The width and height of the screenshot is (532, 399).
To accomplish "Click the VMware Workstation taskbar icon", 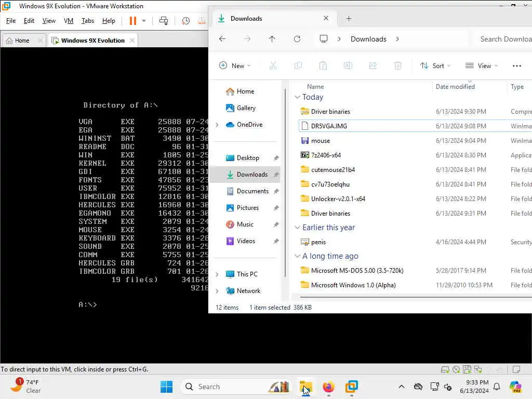I will (352, 387).
